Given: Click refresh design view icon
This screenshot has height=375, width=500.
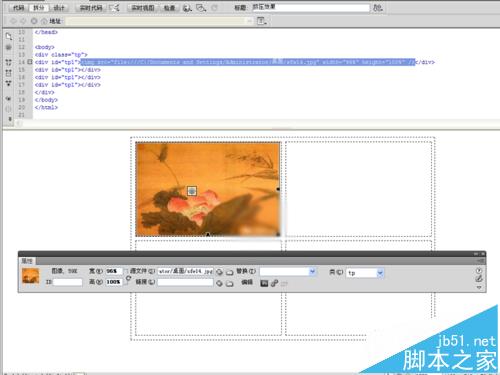Looking at the screenshot, I should (214, 8).
